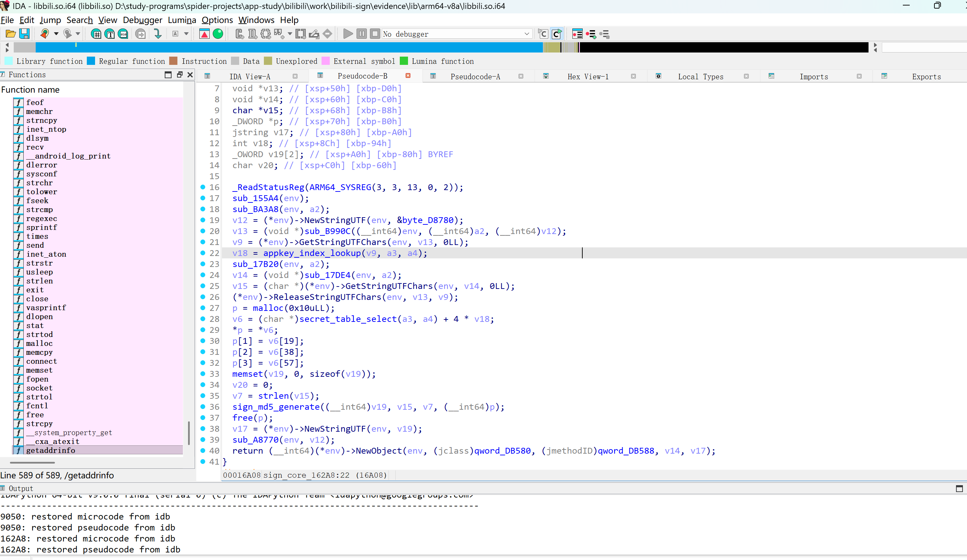Toggle breakpoint dot on line 36
Image resolution: width=967 pixels, height=560 pixels.
pyautogui.click(x=203, y=407)
